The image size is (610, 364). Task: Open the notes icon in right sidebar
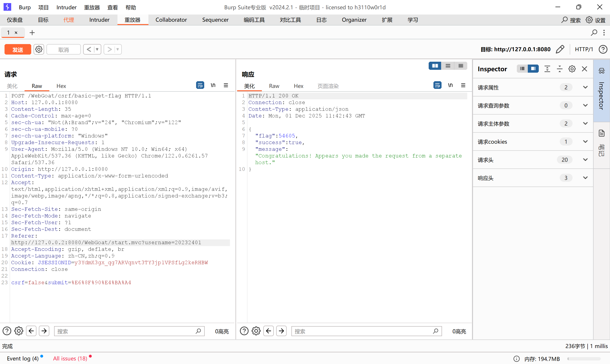[x=601, y=133]
